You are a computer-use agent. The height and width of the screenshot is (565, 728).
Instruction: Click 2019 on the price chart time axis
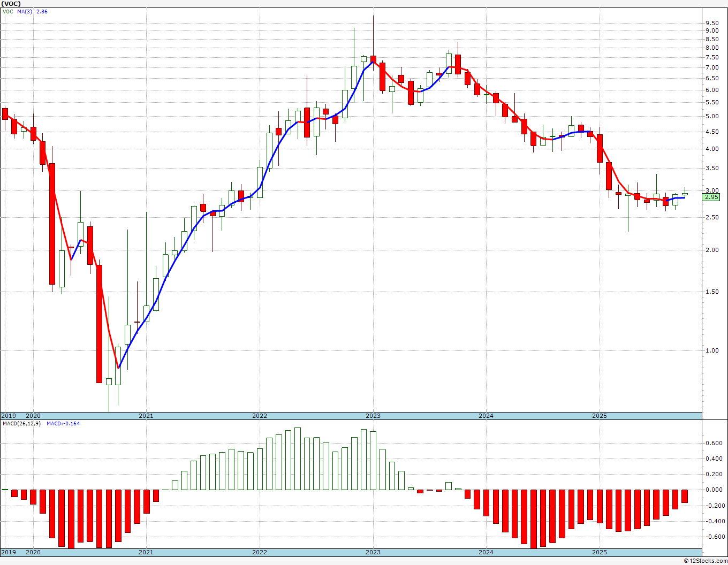8,416
